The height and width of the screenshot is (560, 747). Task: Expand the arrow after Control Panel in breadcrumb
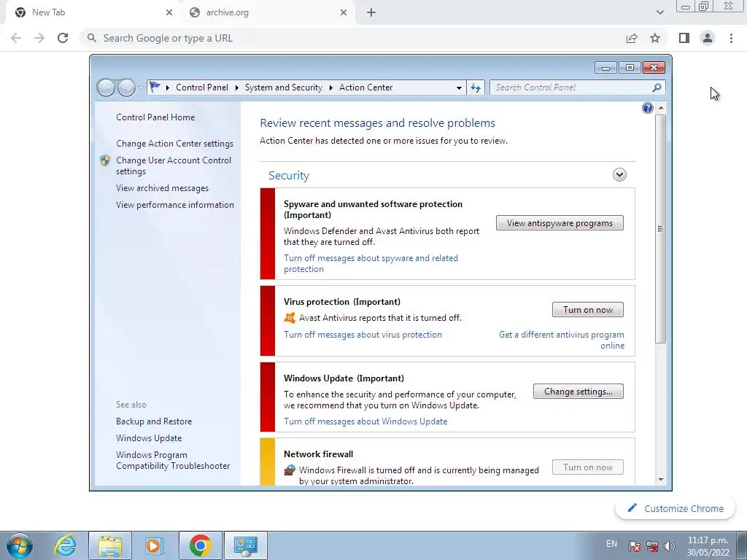point(237,87)
